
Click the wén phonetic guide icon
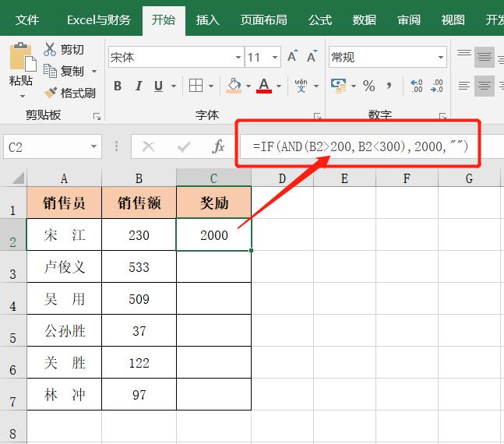[x=301, y=86]
